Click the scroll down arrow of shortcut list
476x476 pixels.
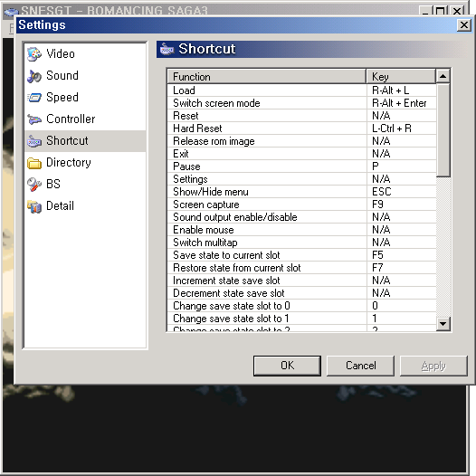[x=443, y=324]
